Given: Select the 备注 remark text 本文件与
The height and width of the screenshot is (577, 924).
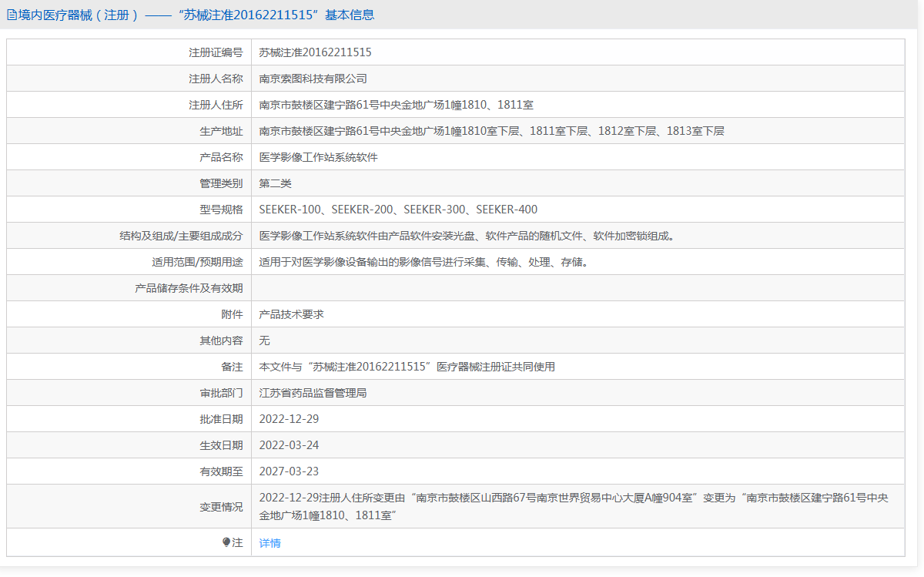Looking at the screenshot, I should tap(407, 367).
